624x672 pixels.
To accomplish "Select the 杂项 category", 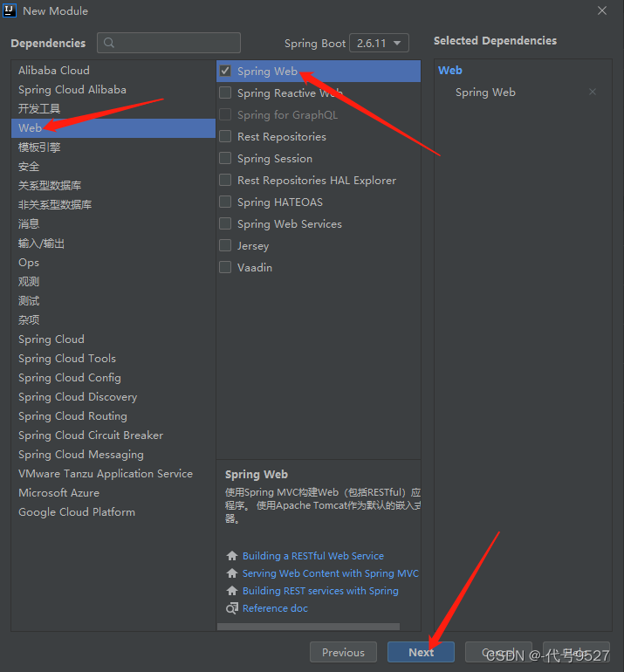I will coord(113,320).
